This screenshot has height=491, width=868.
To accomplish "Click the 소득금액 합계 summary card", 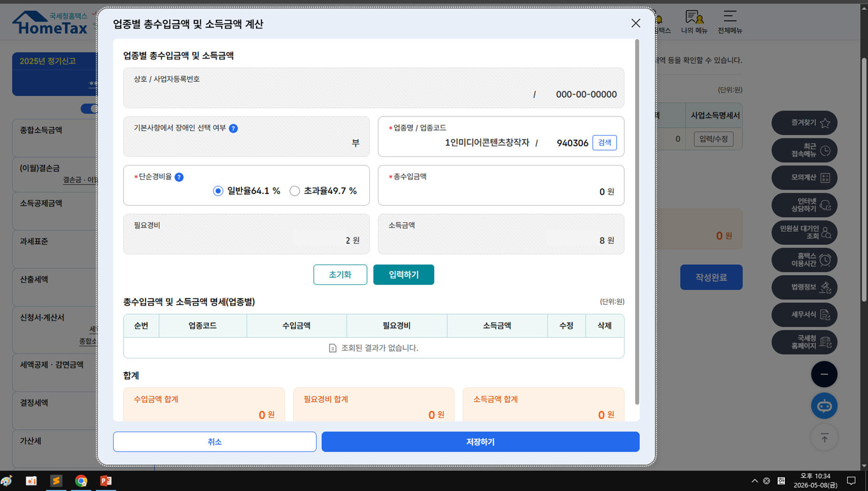I will coord(543,404).
